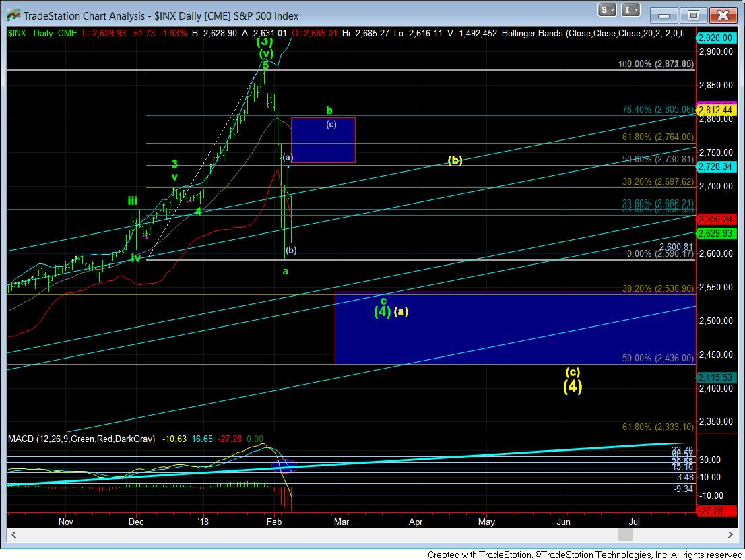Select the yellow (a) label beside green (4)

point(401,311)
